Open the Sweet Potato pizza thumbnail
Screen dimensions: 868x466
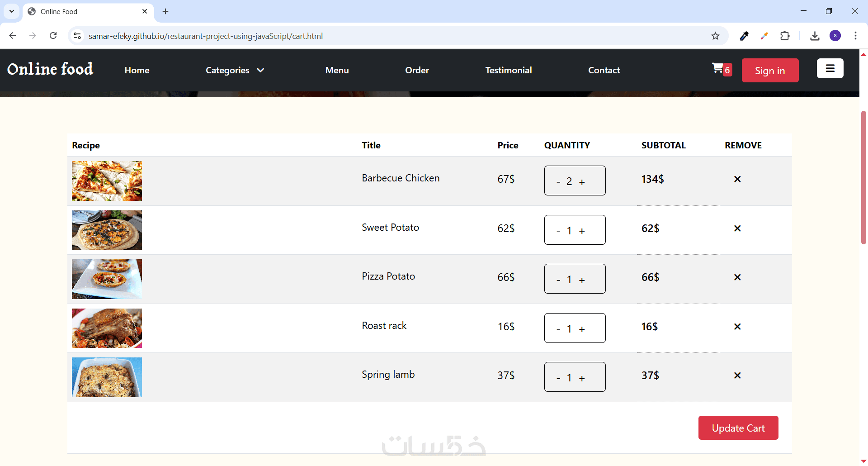point(107,230)
